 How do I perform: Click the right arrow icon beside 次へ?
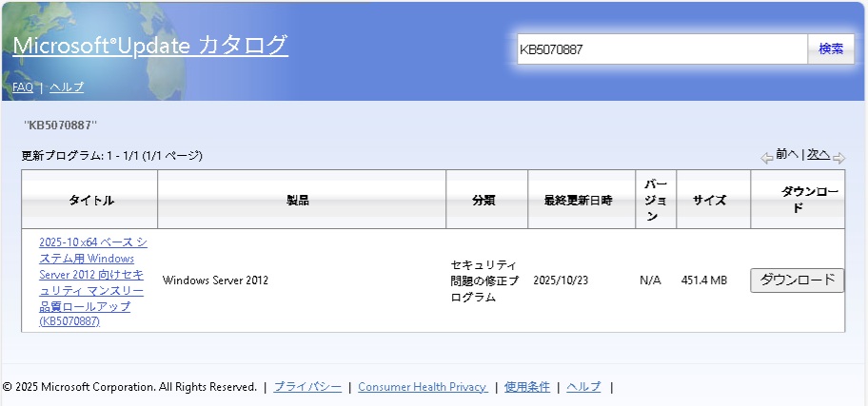pos(838,159)
